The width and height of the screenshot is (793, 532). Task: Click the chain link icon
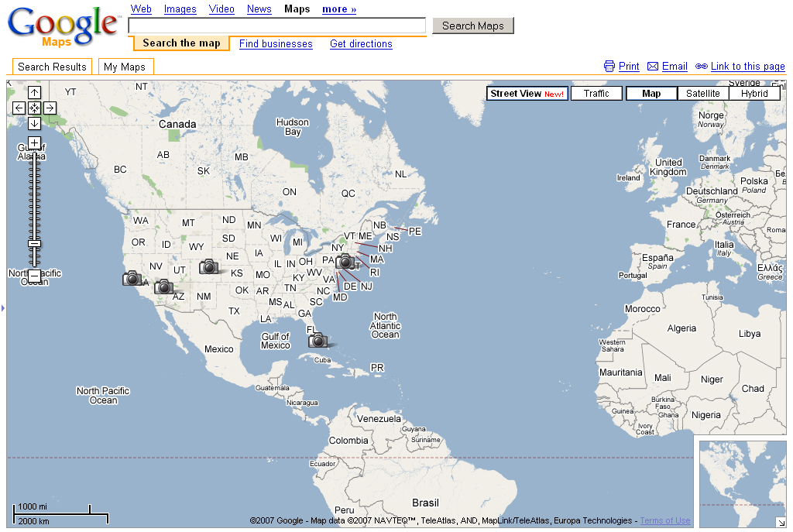coord(702,67)
